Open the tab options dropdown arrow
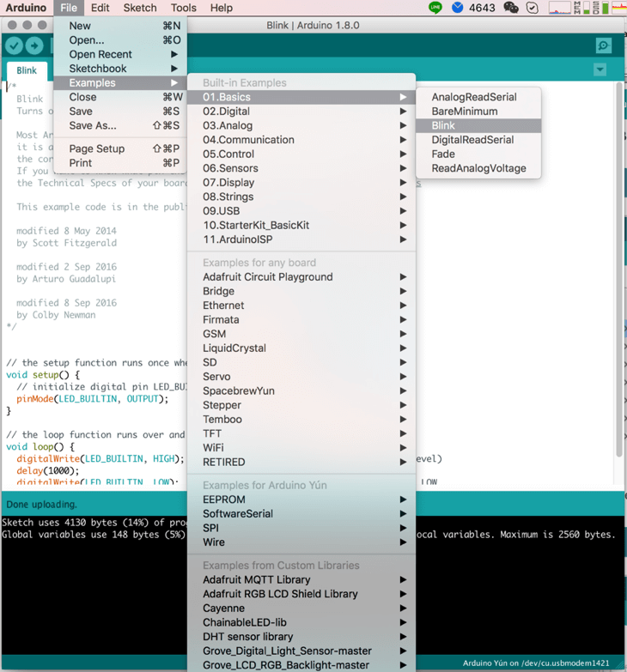 tap(600, 70)
